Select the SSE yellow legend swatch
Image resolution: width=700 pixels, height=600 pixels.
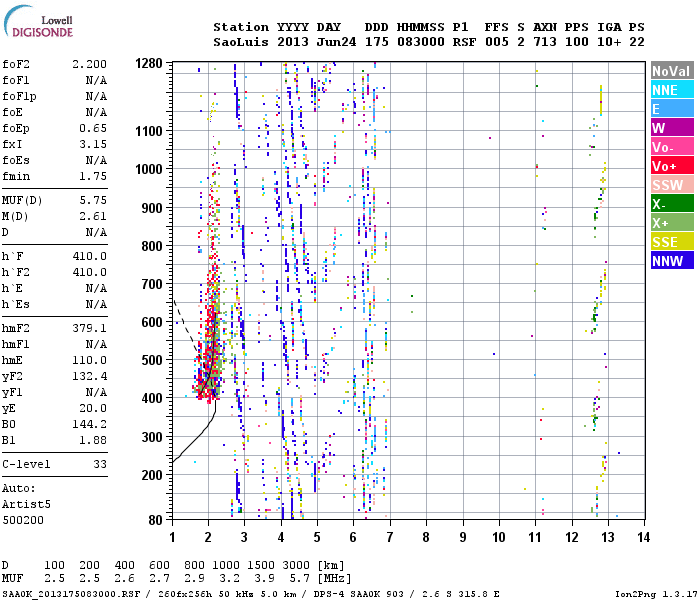(672, 242)
